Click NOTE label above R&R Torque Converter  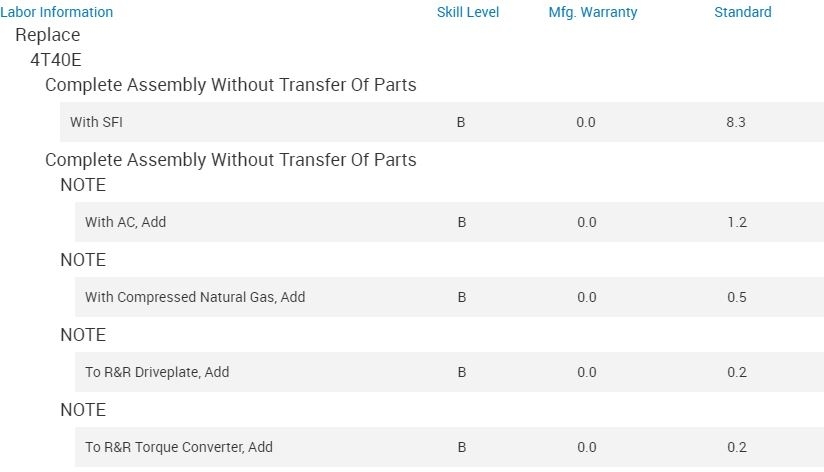tap(83, 410)
